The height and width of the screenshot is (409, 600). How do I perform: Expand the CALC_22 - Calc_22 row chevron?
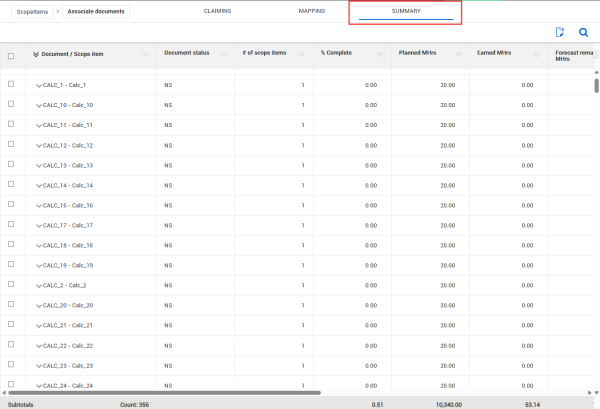click(39, 346)
